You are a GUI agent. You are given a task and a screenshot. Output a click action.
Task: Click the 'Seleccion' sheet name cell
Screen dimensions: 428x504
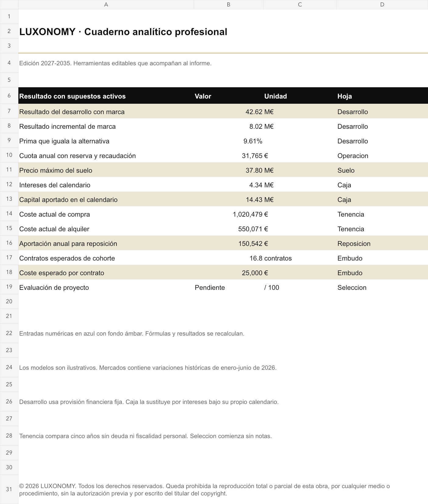382,287
